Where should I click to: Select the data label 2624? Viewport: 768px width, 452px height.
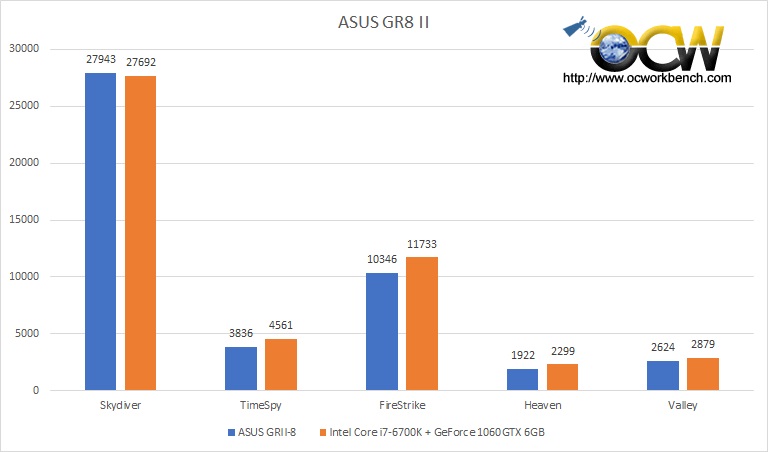(x=663, y=347)
